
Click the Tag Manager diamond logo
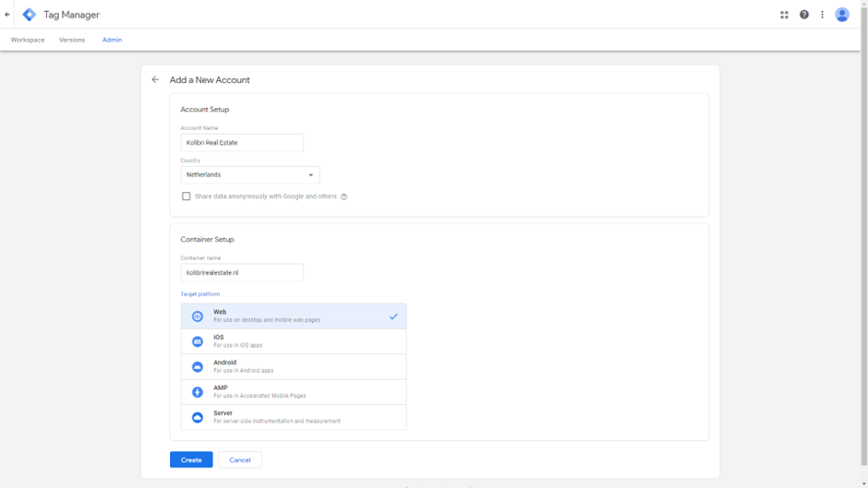tap(29, 15)
